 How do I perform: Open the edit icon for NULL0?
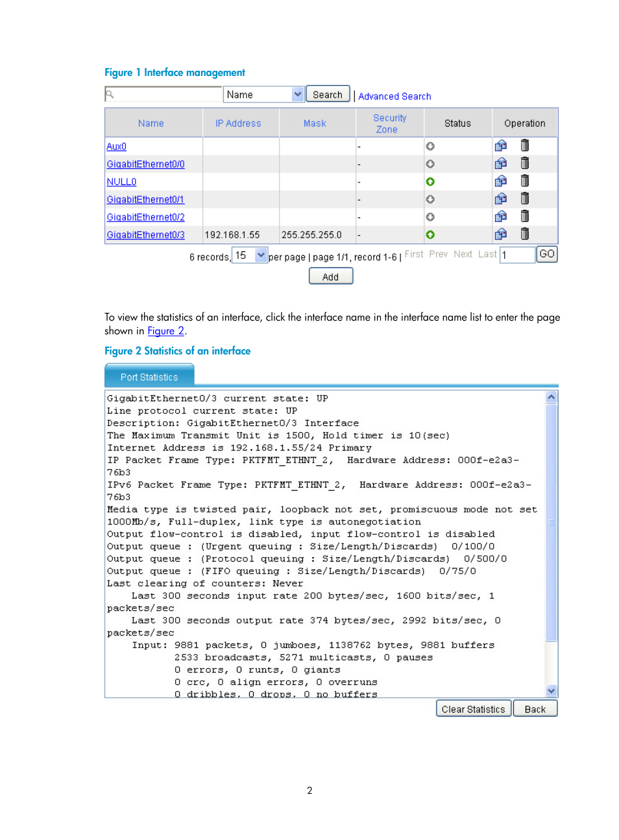500,181
